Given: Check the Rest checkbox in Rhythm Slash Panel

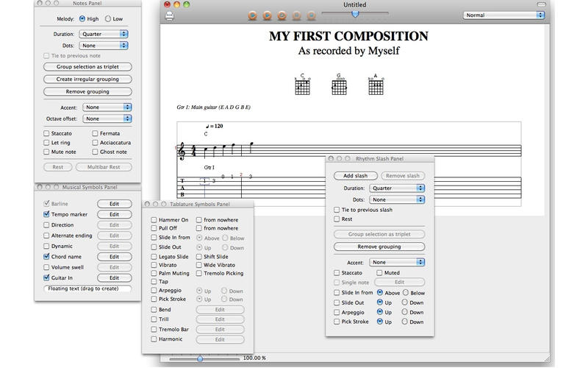Looking at the screenshot, I should click(337, 219).
